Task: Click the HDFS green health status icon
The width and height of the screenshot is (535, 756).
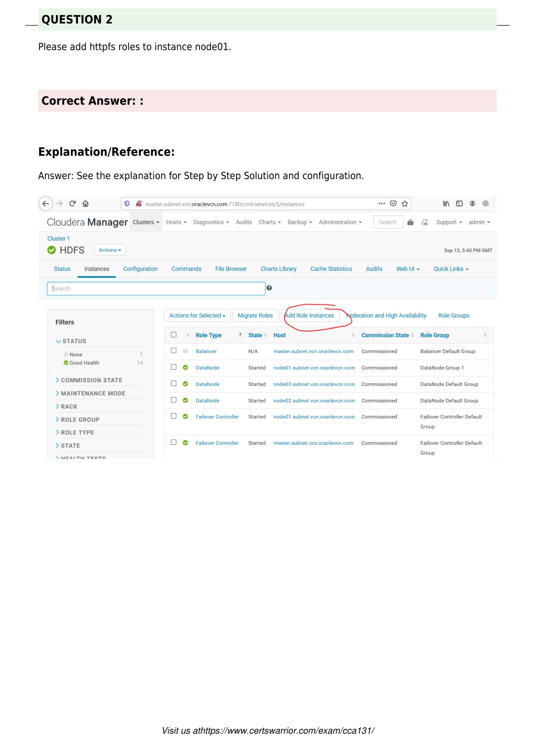Action: (x=52, y=250)
